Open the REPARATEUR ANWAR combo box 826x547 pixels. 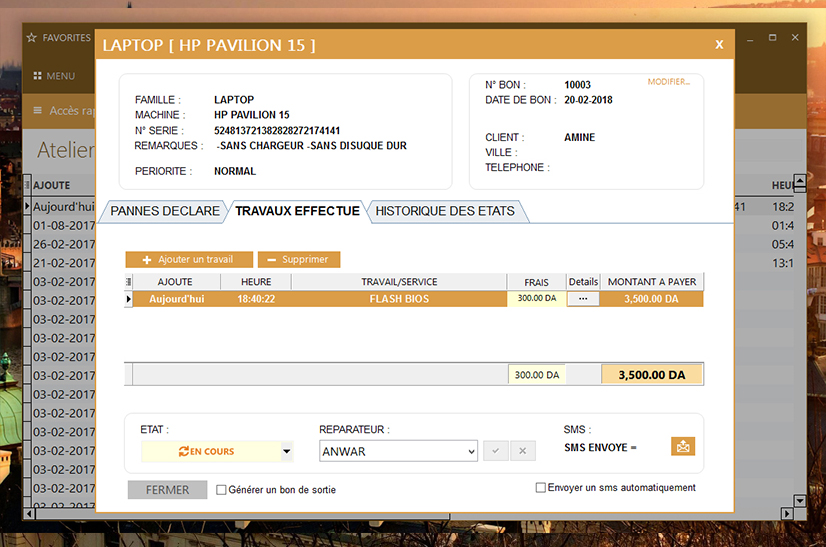[x=398, y=452]
